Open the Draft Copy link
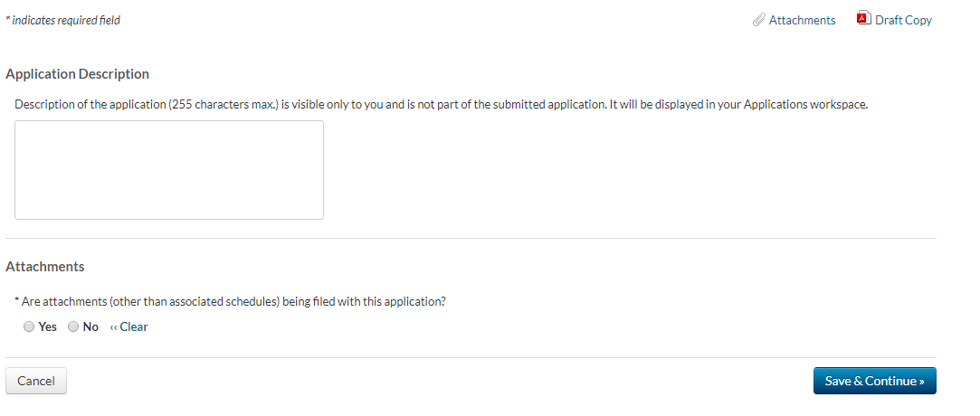The image size is (980, 416). [903, 20]
